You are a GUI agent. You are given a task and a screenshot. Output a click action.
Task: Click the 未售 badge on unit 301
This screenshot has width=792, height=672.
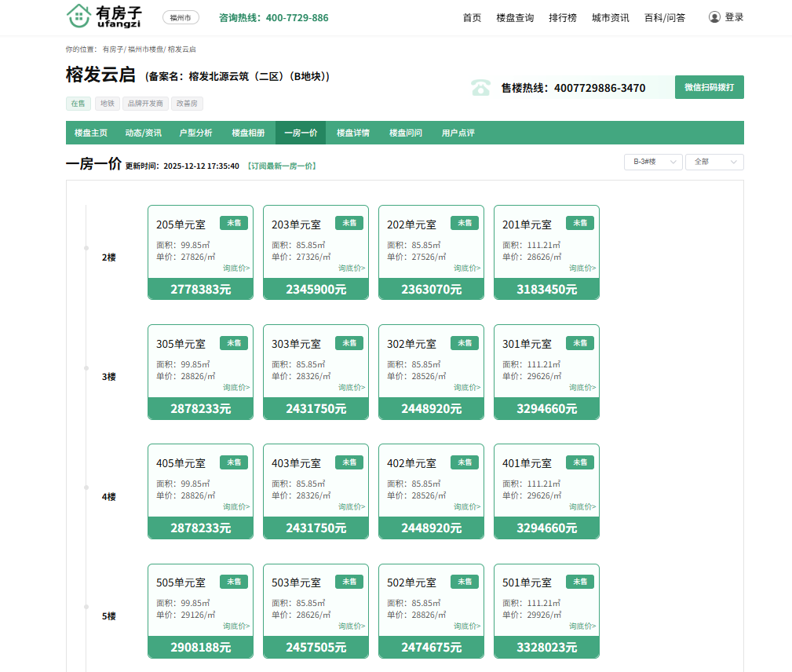580,343
